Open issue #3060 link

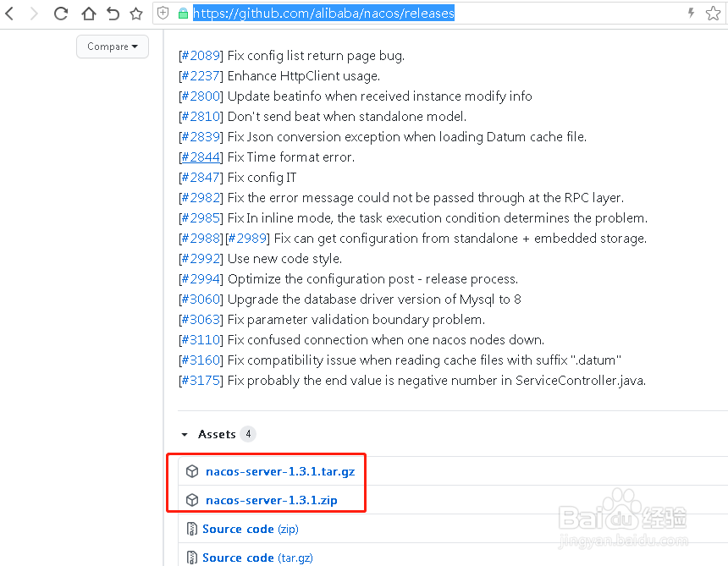[201, 299]
